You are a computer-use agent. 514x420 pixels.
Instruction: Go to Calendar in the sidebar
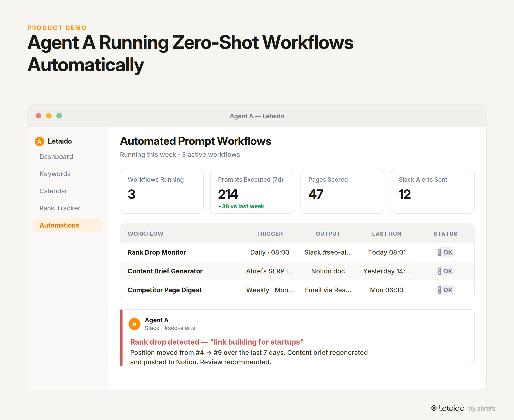(68, 191)
